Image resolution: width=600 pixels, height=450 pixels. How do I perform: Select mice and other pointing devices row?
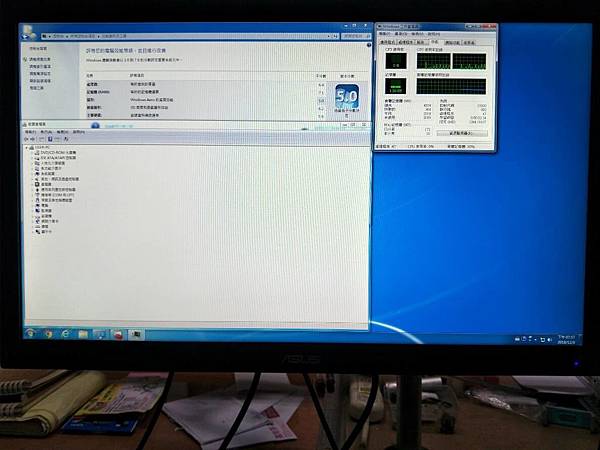(x=53, y=200)
